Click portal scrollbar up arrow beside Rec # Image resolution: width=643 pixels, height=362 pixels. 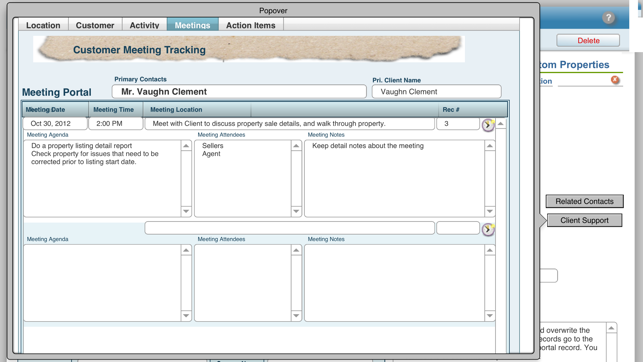pyautogui.click(x=501, y=123)
